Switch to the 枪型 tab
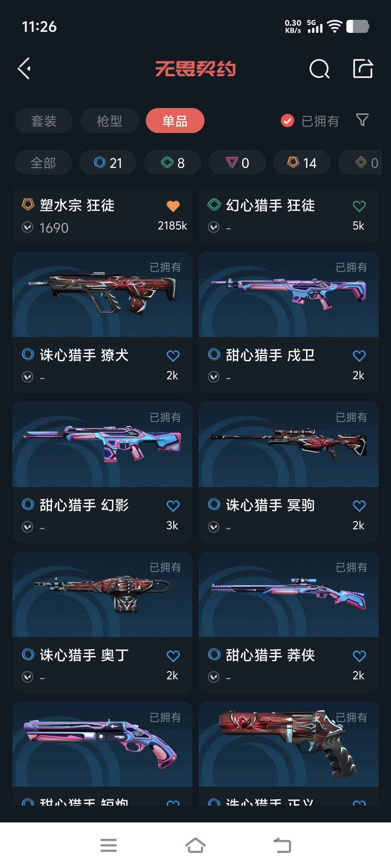Viewport: 391px width, 868px height. [109, 120]
